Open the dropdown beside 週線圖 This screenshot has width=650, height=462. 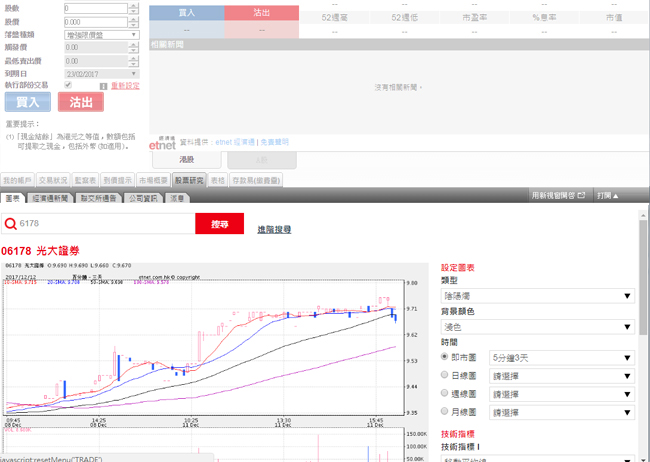[x=562, y=394]
